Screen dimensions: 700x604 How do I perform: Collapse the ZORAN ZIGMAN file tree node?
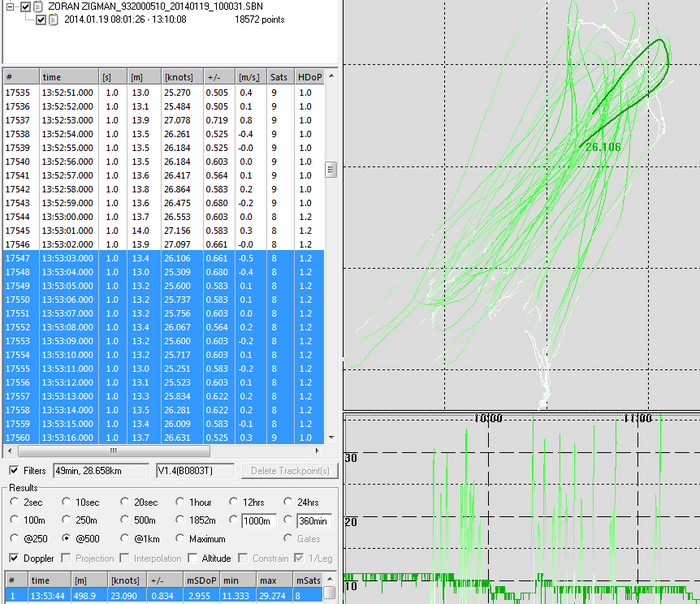[11, 7]
